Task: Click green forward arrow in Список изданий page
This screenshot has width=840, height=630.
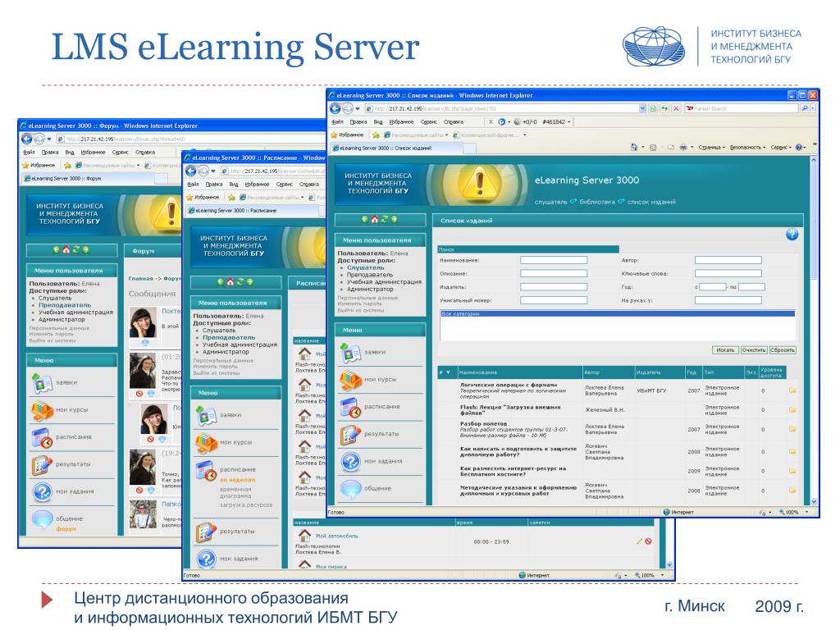Action: click(395, 219)
